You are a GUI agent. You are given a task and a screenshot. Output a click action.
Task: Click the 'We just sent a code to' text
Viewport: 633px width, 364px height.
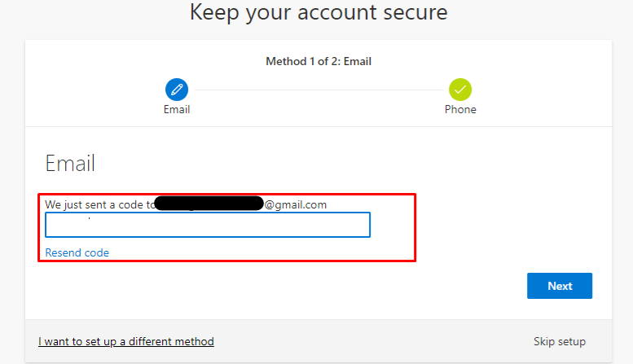click(x=98, y=204)
